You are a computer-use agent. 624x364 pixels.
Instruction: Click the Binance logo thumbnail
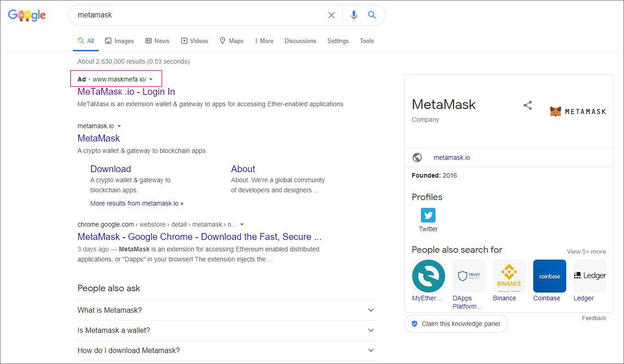509,276
